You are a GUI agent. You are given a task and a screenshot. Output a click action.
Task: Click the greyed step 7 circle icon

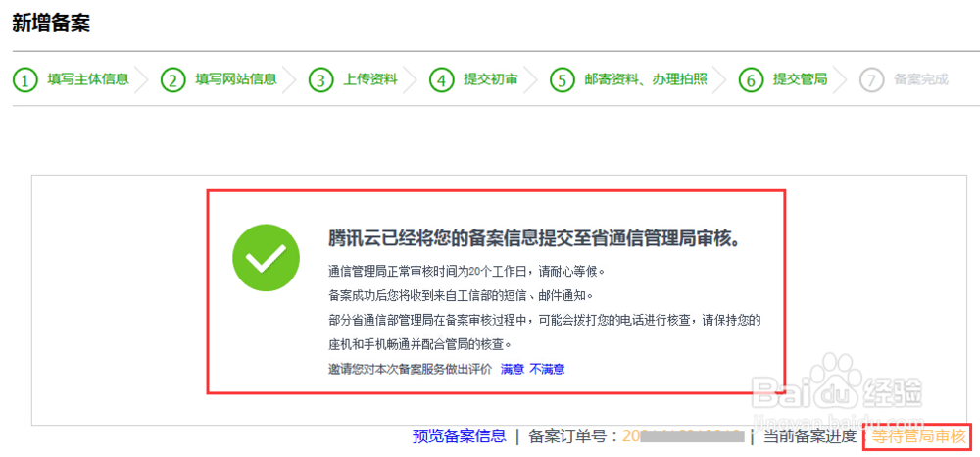click(871, 80)
